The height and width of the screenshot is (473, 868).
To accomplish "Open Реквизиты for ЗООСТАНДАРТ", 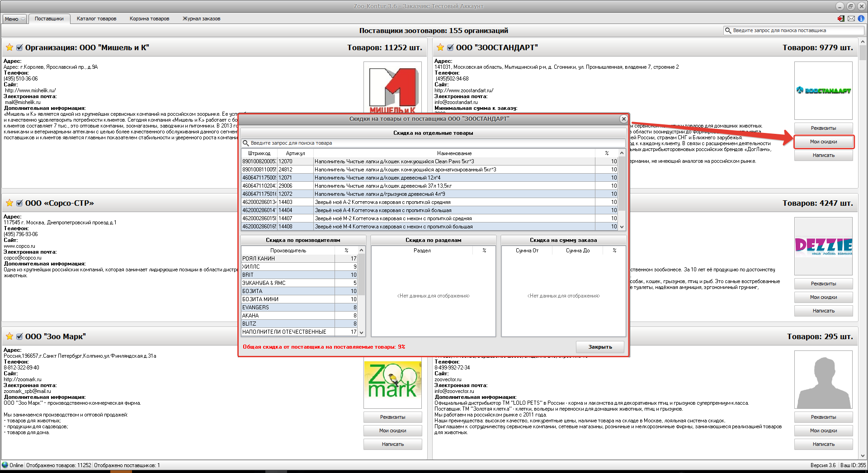I will [823, 128].
